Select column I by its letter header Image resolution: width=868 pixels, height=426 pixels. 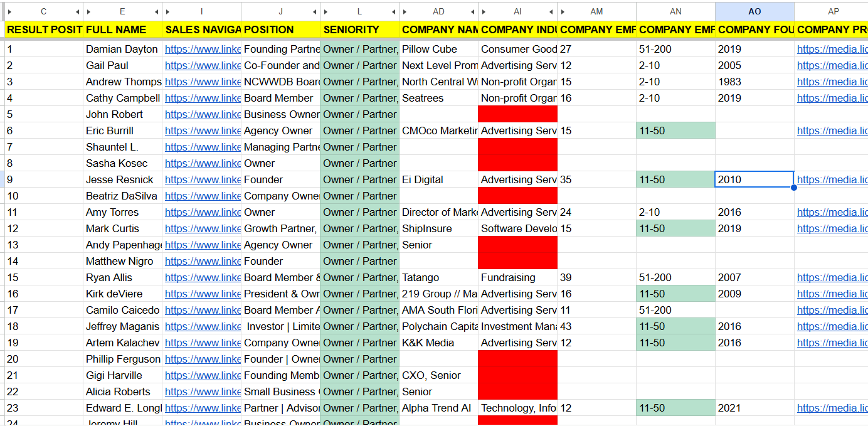coord(201,12)
